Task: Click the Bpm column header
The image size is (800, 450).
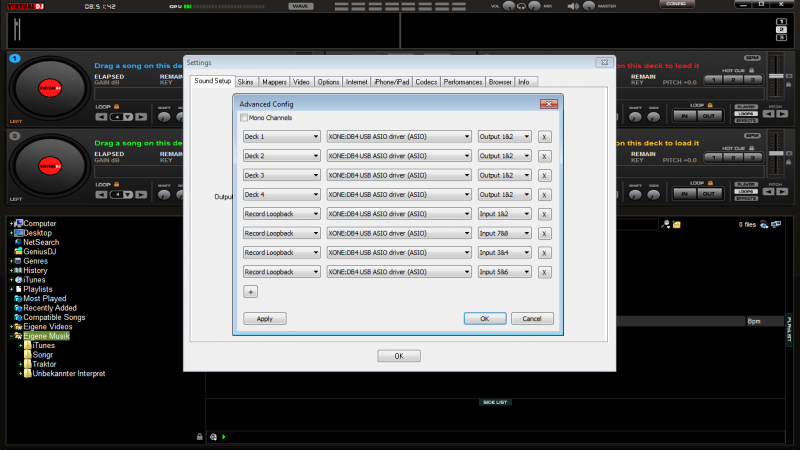Action: [x=764, y=321]
